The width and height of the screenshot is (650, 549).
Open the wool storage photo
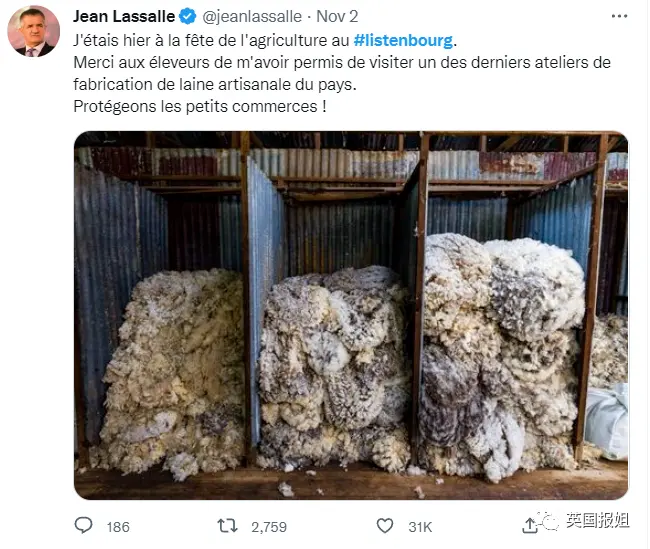click(x=351, y=315)
